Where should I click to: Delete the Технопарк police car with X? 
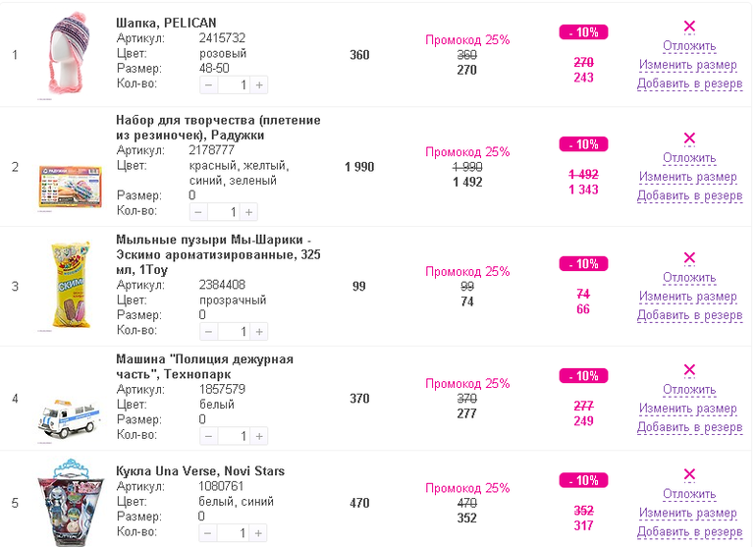[x=689, y=370]
